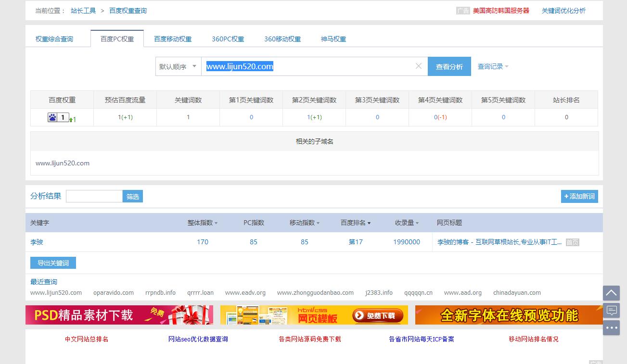Open recent query qqqqqn.cn

point(418,292)
